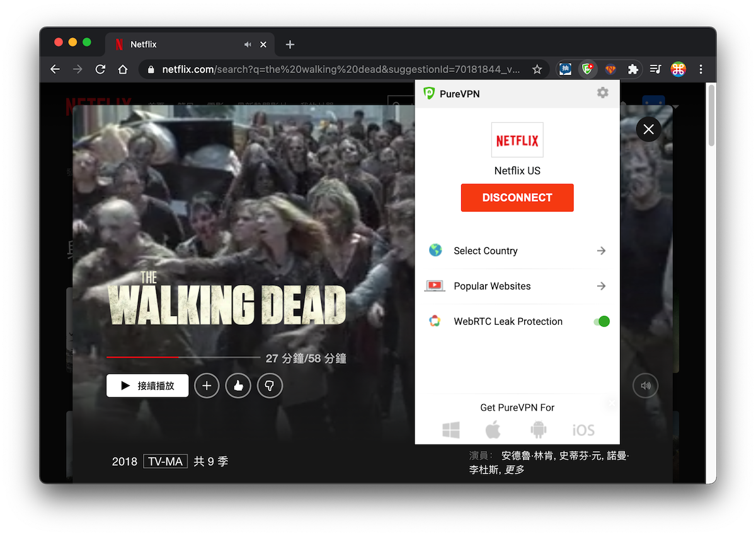Click the DISCONNECT button
Image resolution: width=756 pixels, height=536 pixels.
[517, 197]
